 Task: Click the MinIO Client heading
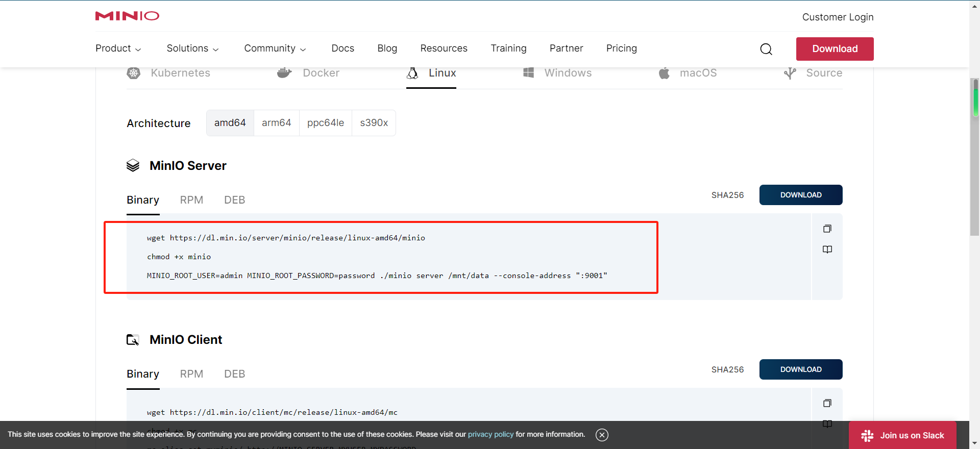click(x=186, y=340)
